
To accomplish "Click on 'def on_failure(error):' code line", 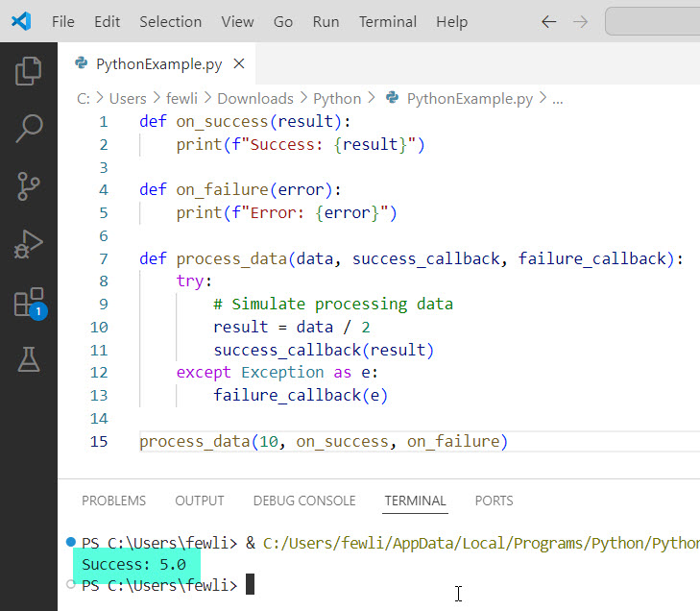I will (240, 189).
